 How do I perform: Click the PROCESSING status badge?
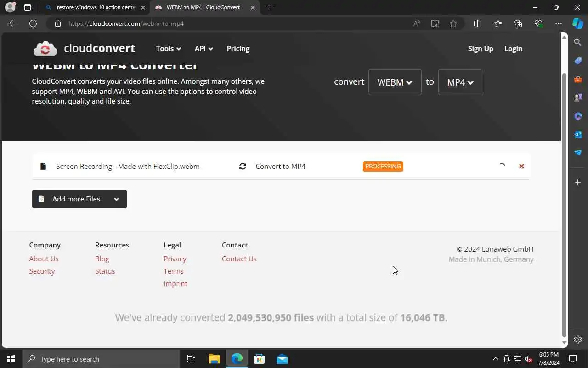pos(383,167)
